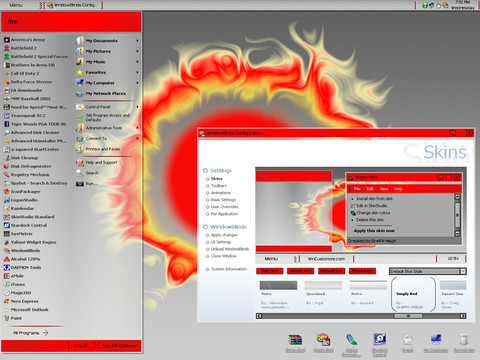Select the Per Application option
480x360 pixels.
[222, 214]
